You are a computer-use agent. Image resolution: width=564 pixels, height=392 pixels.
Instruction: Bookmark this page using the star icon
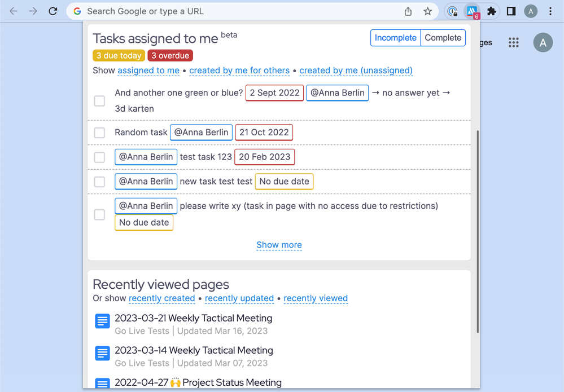pos(427,11)
